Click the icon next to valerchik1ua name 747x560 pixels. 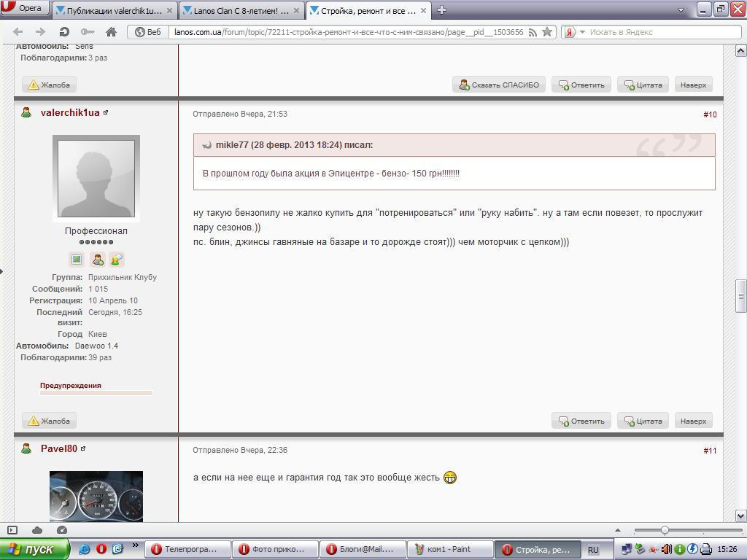[106, 112]
